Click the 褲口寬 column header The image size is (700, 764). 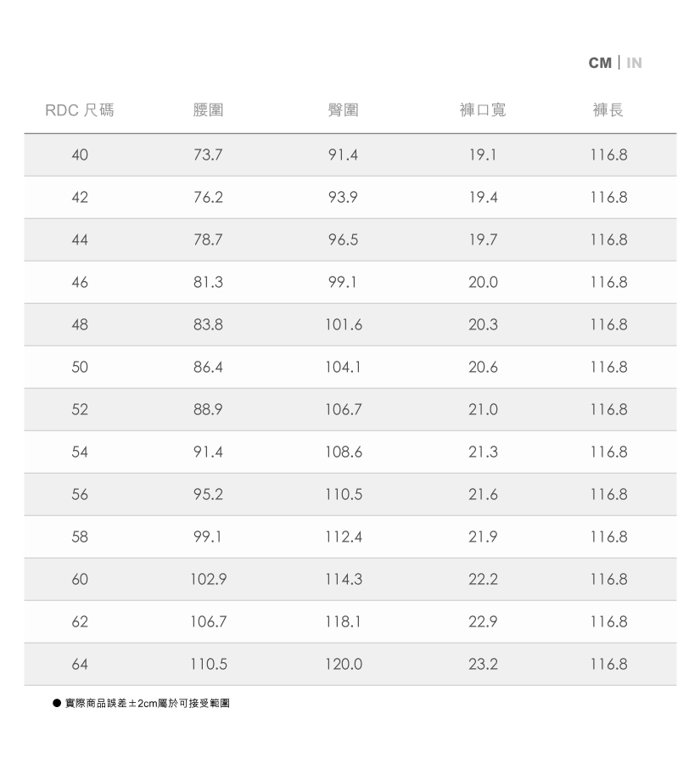[482, 110]
